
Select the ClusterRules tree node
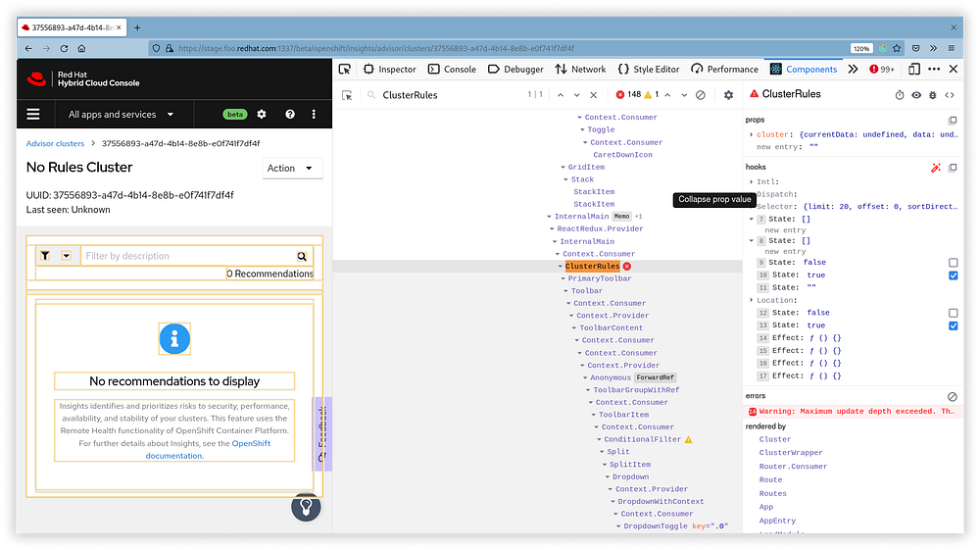593,267
